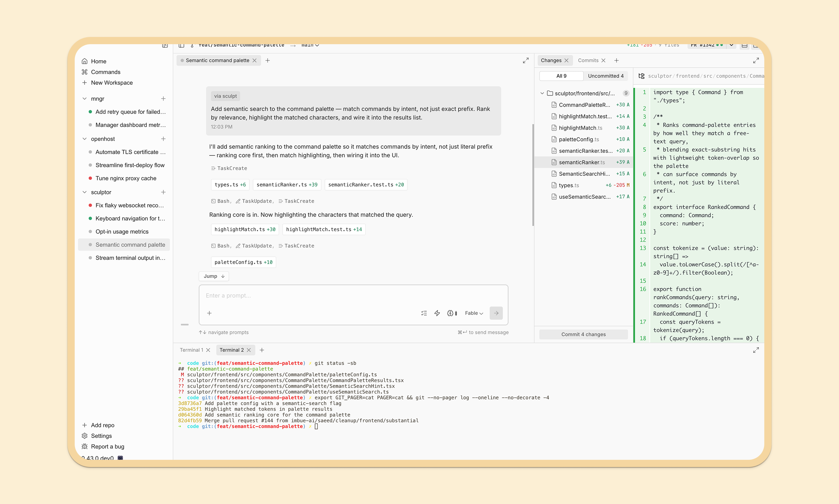
Task: Open the paletteConfig.ts +10 file chip
Action: pos(243,262)
